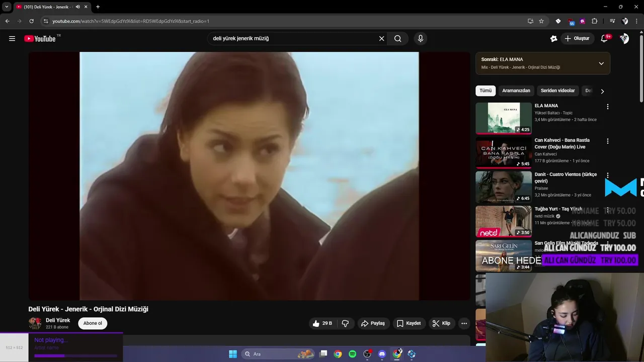Screen dimensions: 644x362
Task: Open the Windows Start menu
Action: pyautogui.click(x=233, y=354)
